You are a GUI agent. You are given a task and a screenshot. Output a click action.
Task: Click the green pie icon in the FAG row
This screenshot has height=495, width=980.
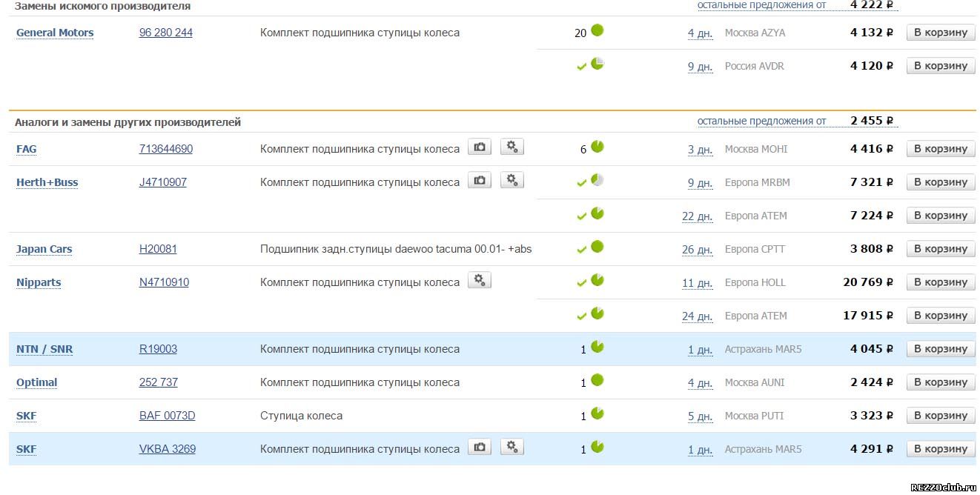pos(597,147)
